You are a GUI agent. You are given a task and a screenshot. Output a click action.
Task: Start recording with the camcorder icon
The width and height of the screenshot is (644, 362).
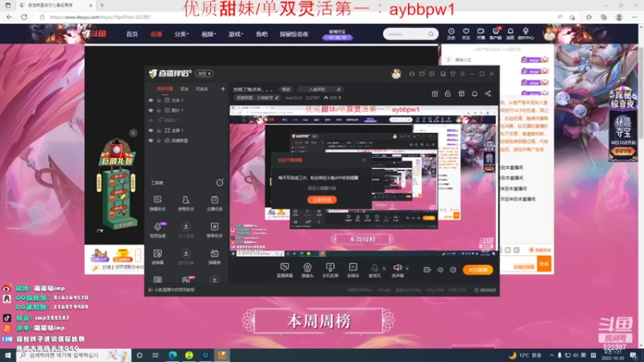(427, 269)
